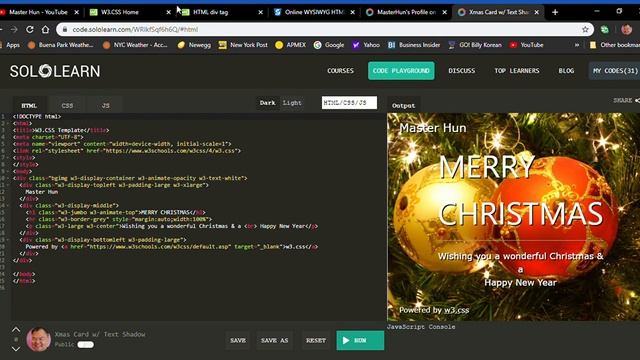Open the green extension icon in toolbar

(x=605, y=29)
